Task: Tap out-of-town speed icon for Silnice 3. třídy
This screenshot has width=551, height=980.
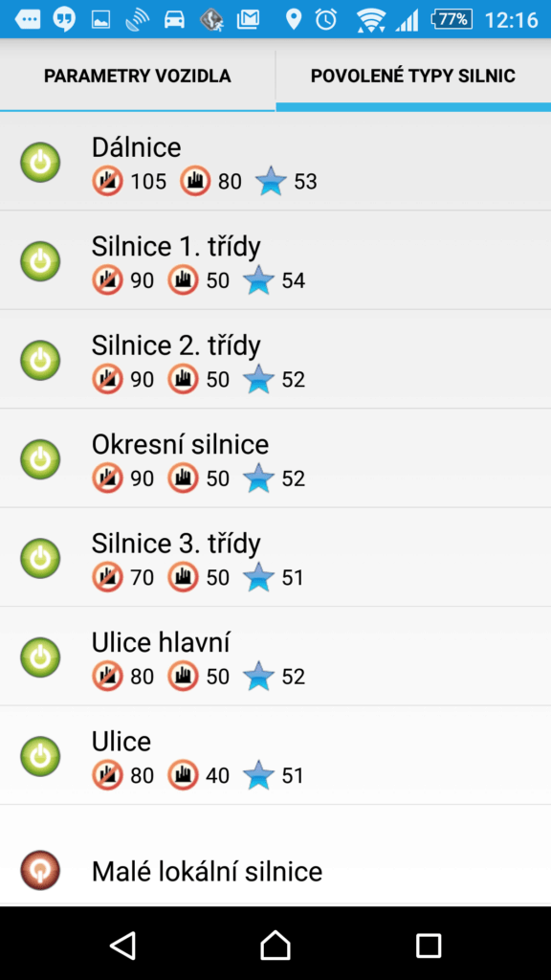Action: (x=107, y=577)
